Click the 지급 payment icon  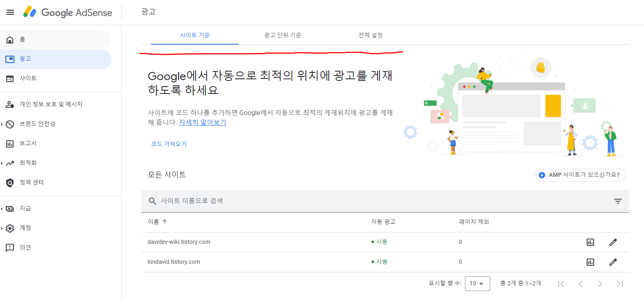coord(10,209)
